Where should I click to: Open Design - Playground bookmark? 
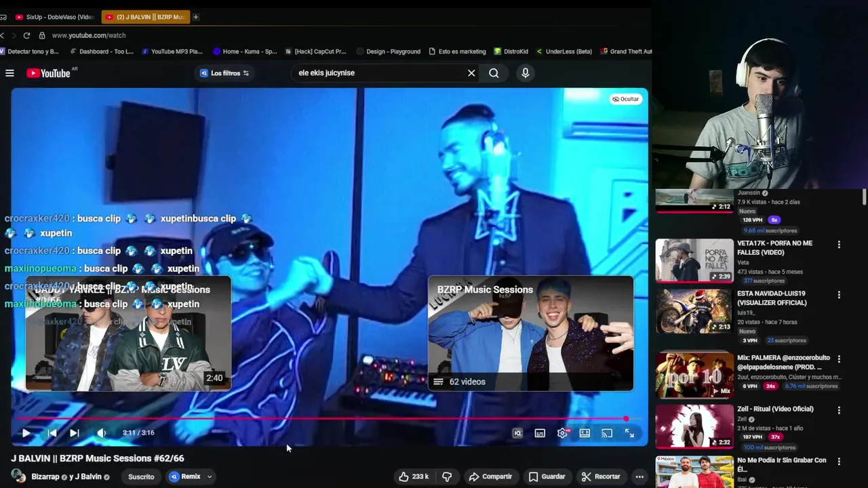pyautogui.click(x=388, y=52)
